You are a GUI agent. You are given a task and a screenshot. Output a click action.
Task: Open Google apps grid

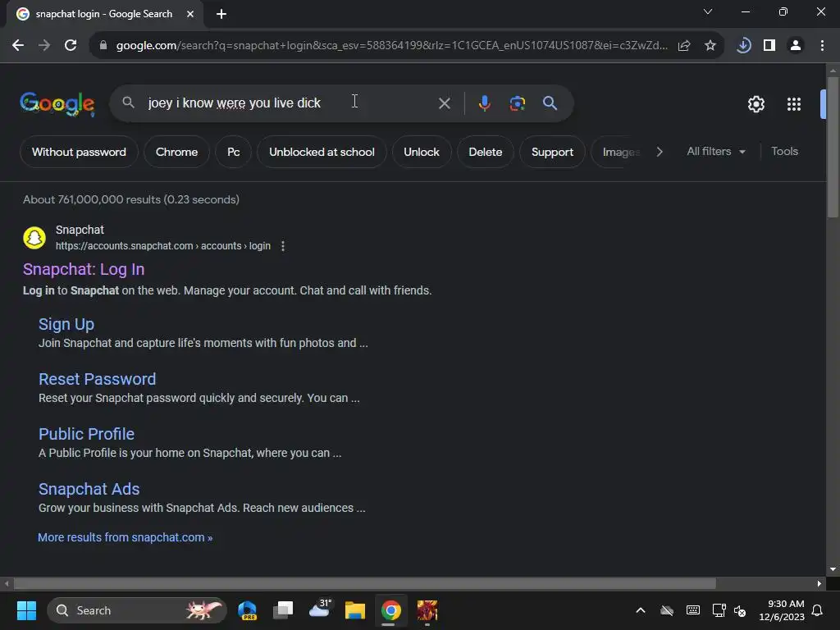[794, 104]
